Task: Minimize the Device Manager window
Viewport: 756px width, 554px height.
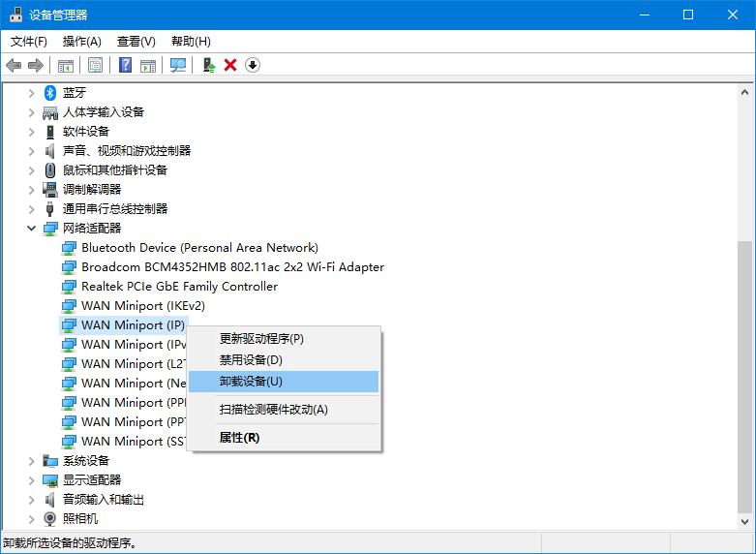Action: tap(645, 15)
